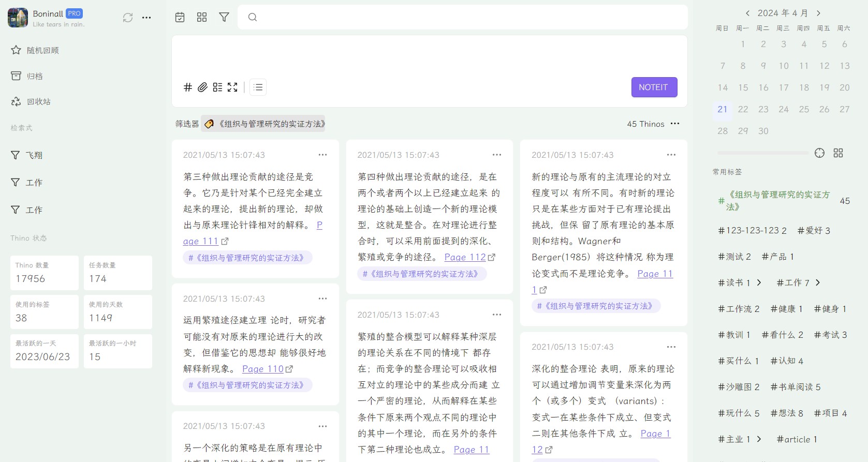Attach a file with the paperclip icon
Screen dimensions: 868x462
click(202, 87)
